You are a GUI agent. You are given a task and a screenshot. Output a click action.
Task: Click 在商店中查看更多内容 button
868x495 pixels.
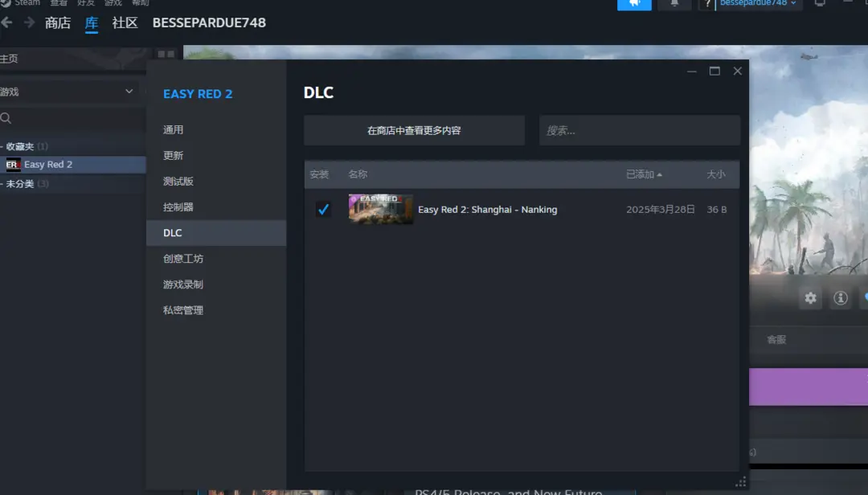pos(414,131)
